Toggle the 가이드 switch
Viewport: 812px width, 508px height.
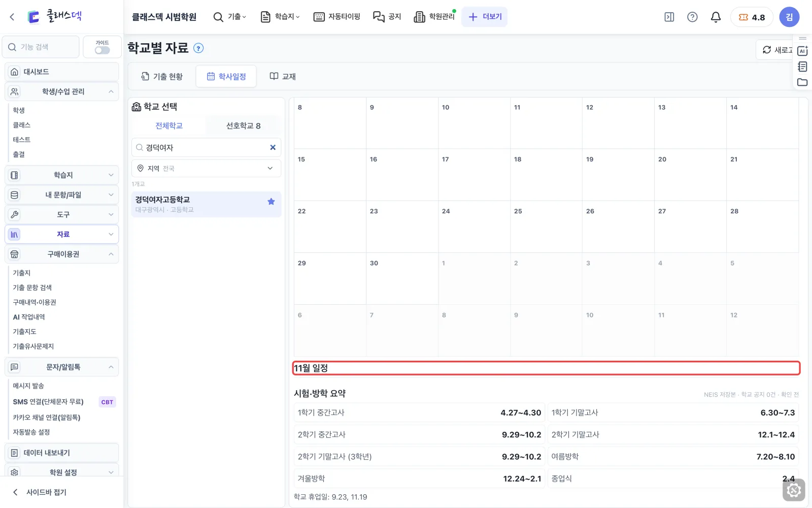[102, 50]
